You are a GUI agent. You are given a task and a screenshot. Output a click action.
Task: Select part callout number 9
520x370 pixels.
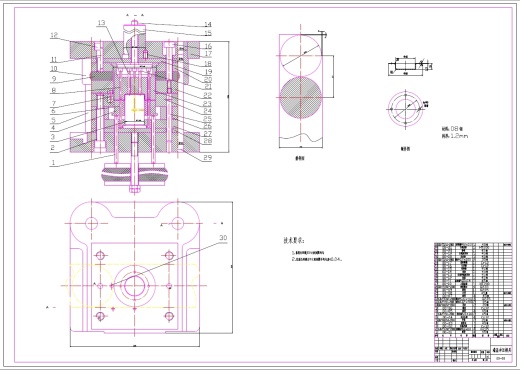pos(54,79)
